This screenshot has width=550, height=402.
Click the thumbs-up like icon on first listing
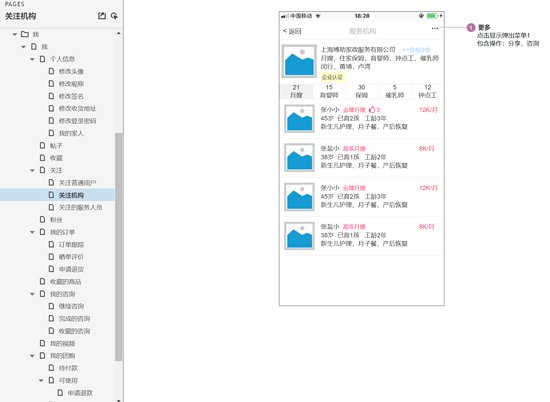click(372, 109)
